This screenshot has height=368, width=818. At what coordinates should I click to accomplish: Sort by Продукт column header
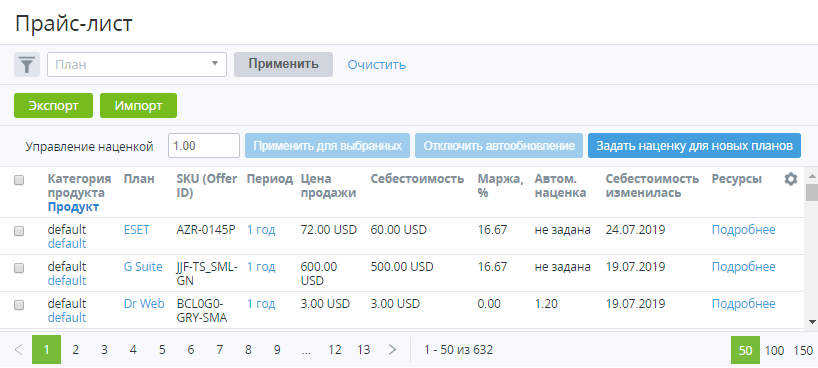pos(73,207)
